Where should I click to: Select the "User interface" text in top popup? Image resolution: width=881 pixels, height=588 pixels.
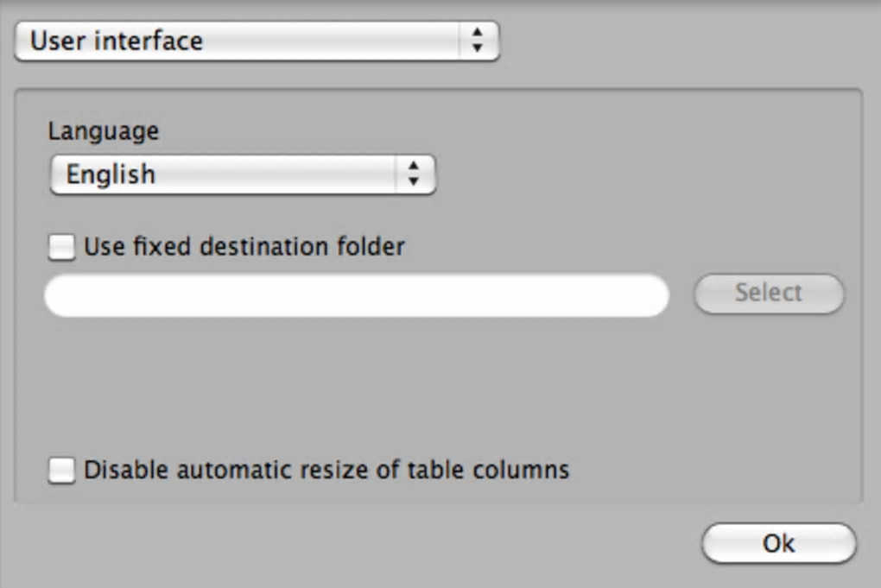(x=117, y=41)
